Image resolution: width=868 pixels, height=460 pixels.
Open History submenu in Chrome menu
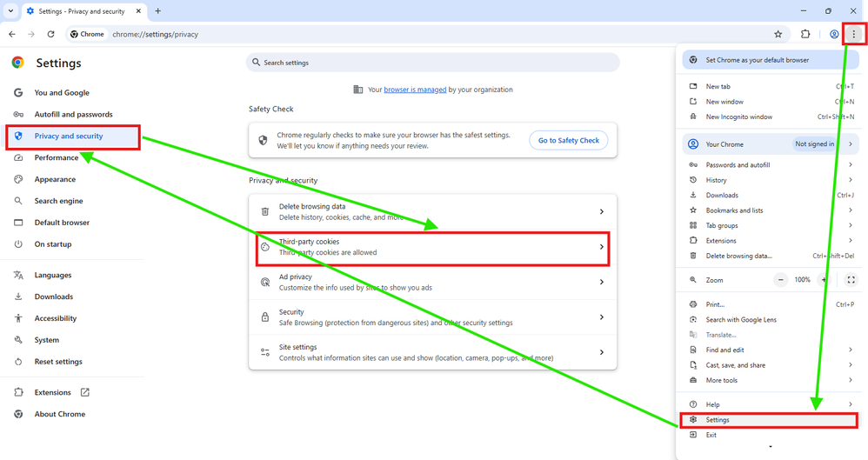point(771,180)
